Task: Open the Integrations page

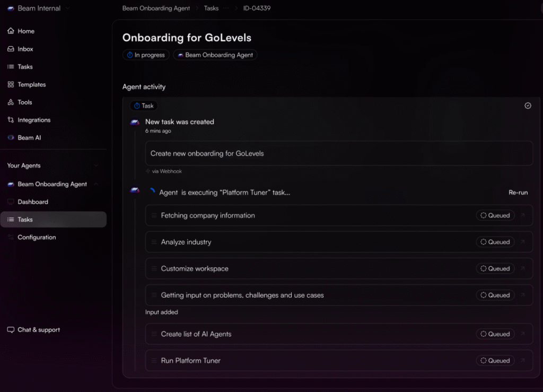Action: (11, 120)
